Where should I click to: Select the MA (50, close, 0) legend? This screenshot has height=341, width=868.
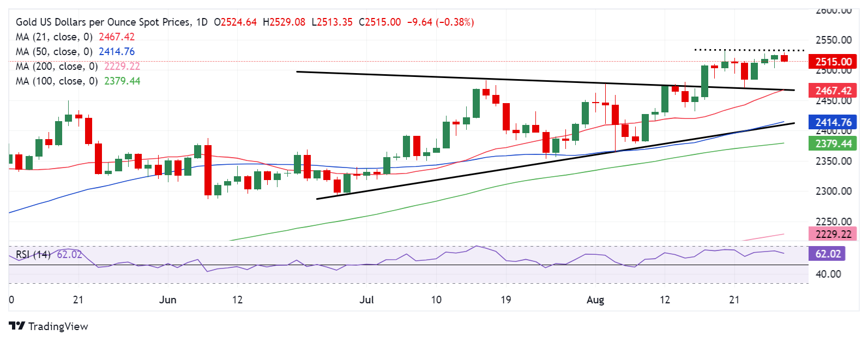(54, 52)
